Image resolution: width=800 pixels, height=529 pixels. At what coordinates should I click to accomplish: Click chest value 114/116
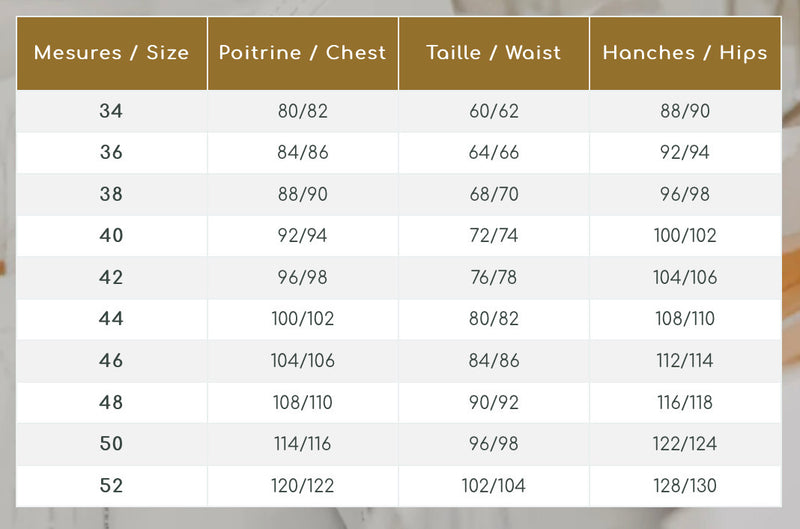[x=303, y=443]
